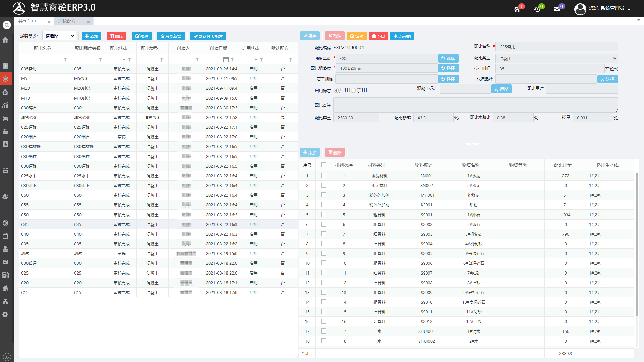Open the mail notifications icon

[x=557, y=9]
